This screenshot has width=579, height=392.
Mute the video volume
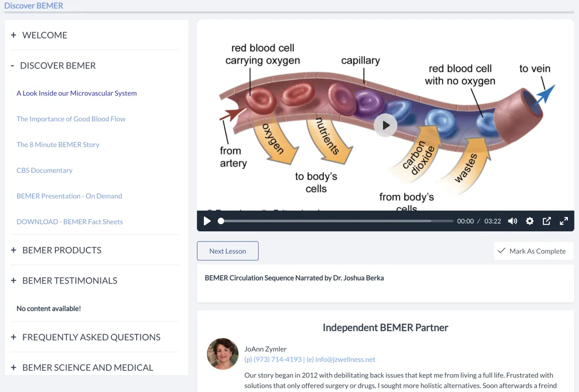(x=512, y=221)
